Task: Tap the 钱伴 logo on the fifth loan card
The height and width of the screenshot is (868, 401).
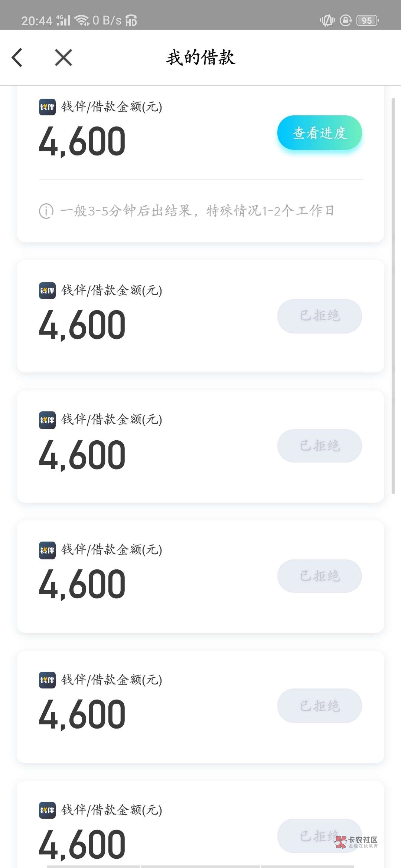Action: click(48, 680)
